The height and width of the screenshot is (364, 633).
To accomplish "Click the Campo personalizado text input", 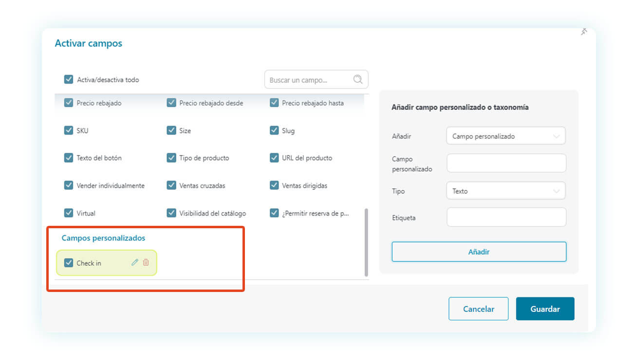I will [506, 163].
